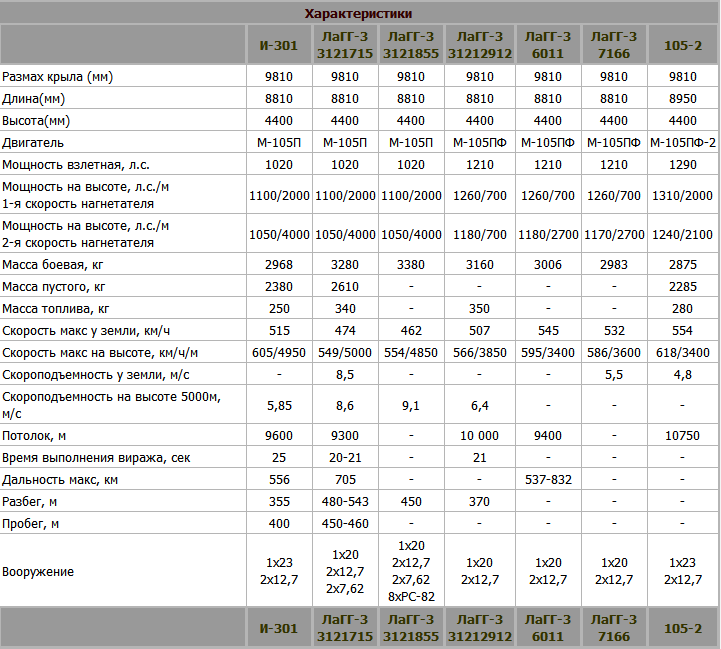Select climb rate value 9,1

(411, 406)
